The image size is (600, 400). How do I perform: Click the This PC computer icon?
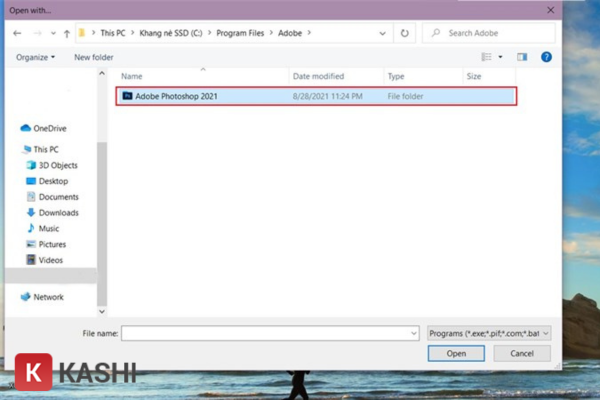point(26,149)
